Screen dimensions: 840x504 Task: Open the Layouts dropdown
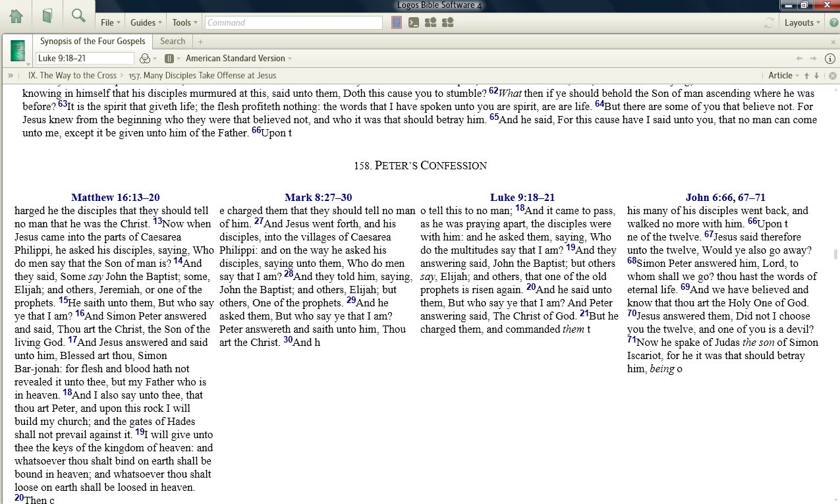tap(801, 22)
